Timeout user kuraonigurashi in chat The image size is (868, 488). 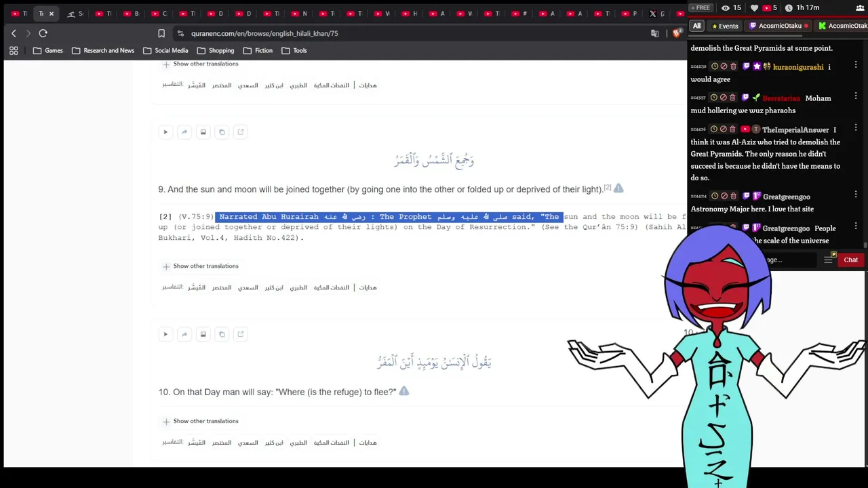715,66
